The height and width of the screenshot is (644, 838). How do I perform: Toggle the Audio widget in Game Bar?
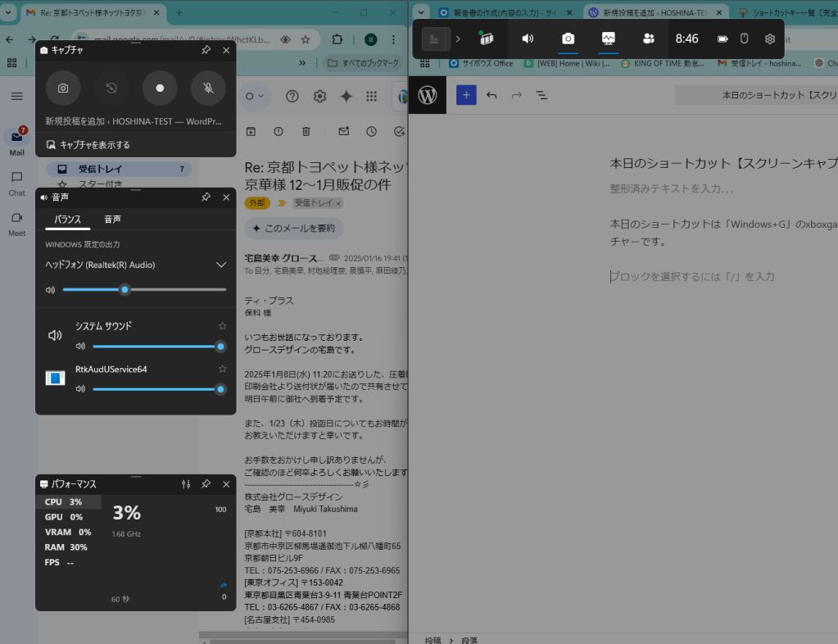[x=528, y=39]
